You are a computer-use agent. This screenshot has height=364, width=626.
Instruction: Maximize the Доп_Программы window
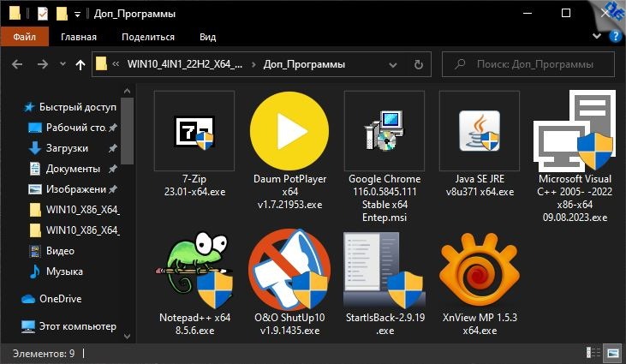[566, 14]
